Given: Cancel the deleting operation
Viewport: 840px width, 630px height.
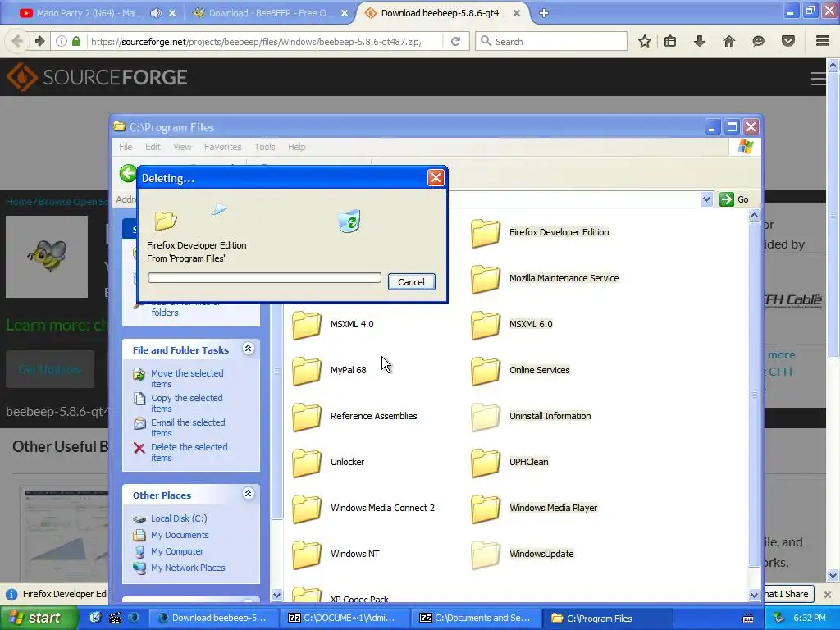Looking at the screenshot, I should click(411, 282).
